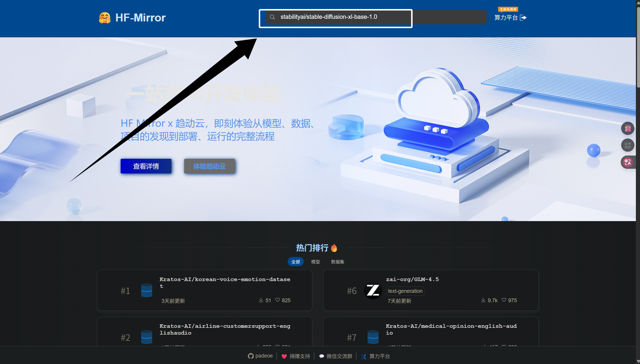Click the 3天前更新 label
This screenshot has width=640, height=364.
pos(173,301)
